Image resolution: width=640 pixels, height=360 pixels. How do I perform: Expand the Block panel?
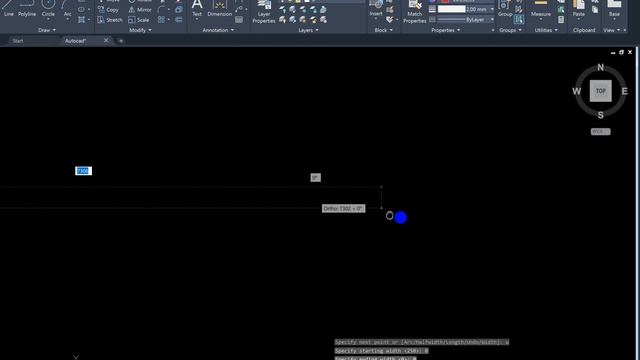[383, 30]
